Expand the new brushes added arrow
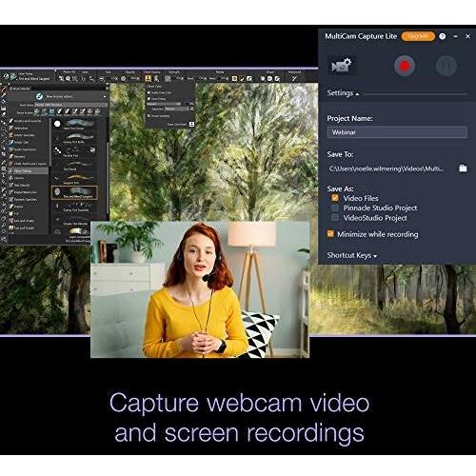This screenshot has width=476, height=476. [105, 96]
